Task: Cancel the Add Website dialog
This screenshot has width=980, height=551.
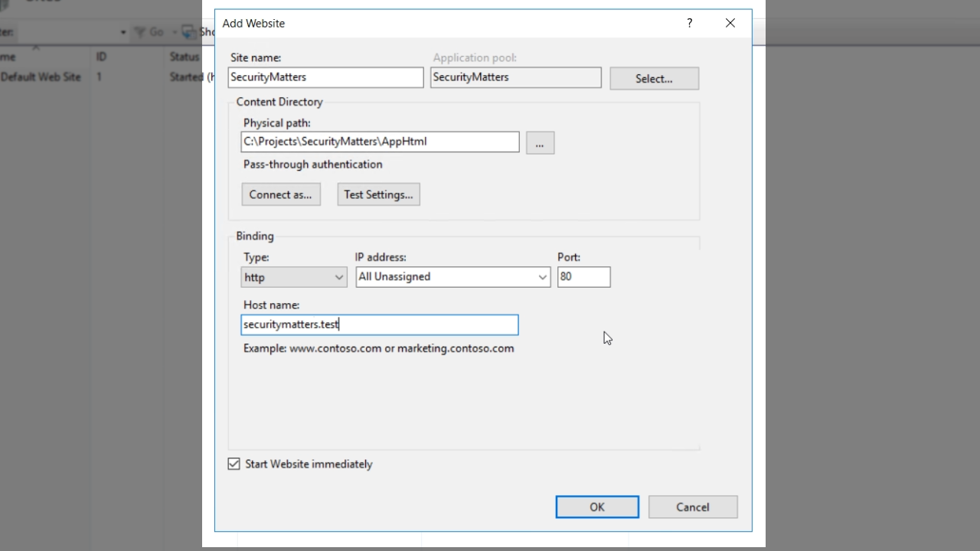Action: click(x=693, y=507)
